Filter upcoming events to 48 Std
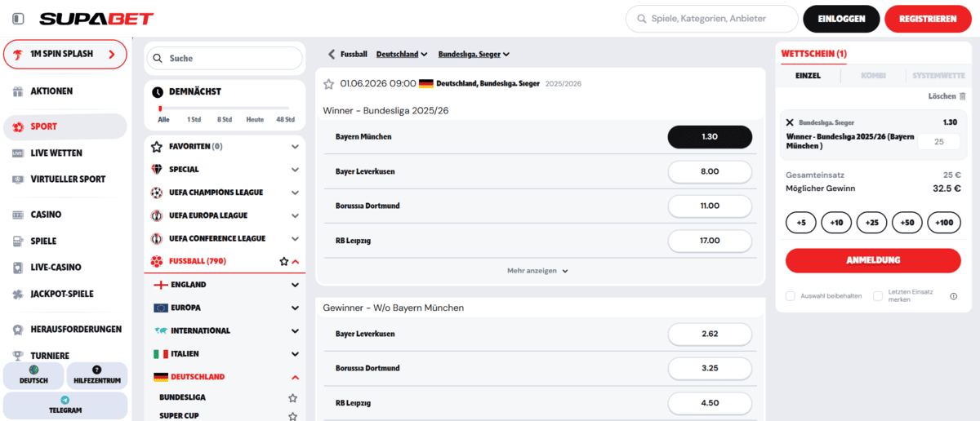The image size is (980, 421). coord(286,120)
